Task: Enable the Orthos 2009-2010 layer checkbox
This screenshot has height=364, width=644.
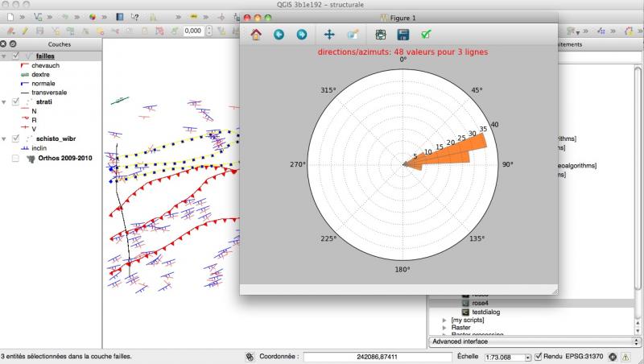Action: [x=17, y=159]
